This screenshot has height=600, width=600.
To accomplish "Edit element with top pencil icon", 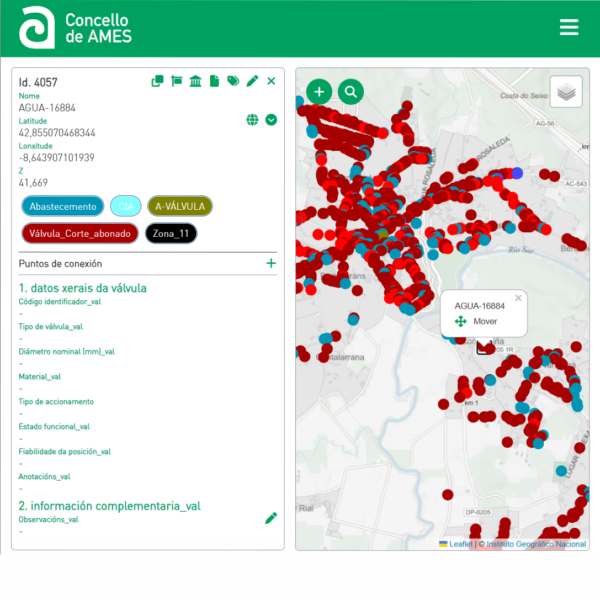I will click(252, 81).
